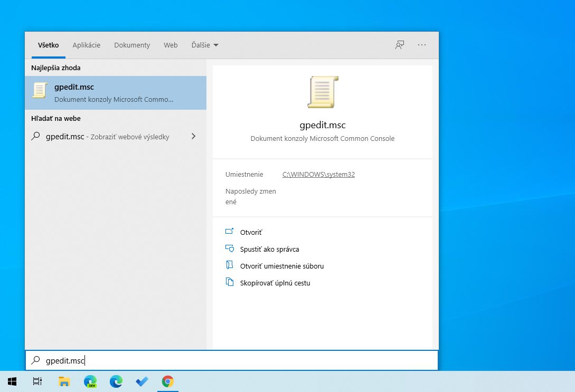
Task: Click the gpedit.msc scroll icon in best match
Action: (40, 91)
